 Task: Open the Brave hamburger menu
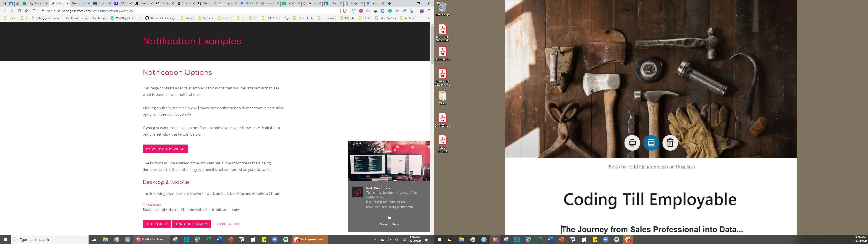pyautogui.click(x=429, y=11)
